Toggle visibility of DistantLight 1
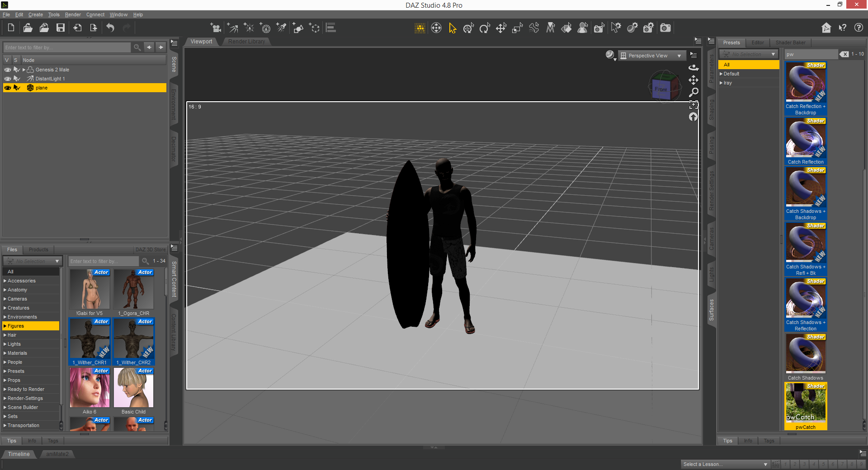The height and width of the screenshot is (470, 868). click(8, 79)
